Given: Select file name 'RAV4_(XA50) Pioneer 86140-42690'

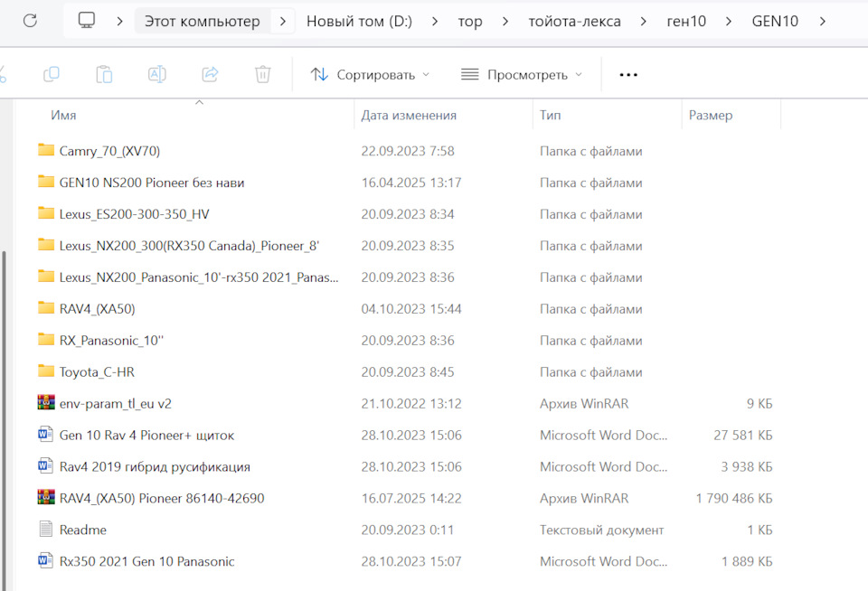Looking at the screenshot, I should (162, 498).
